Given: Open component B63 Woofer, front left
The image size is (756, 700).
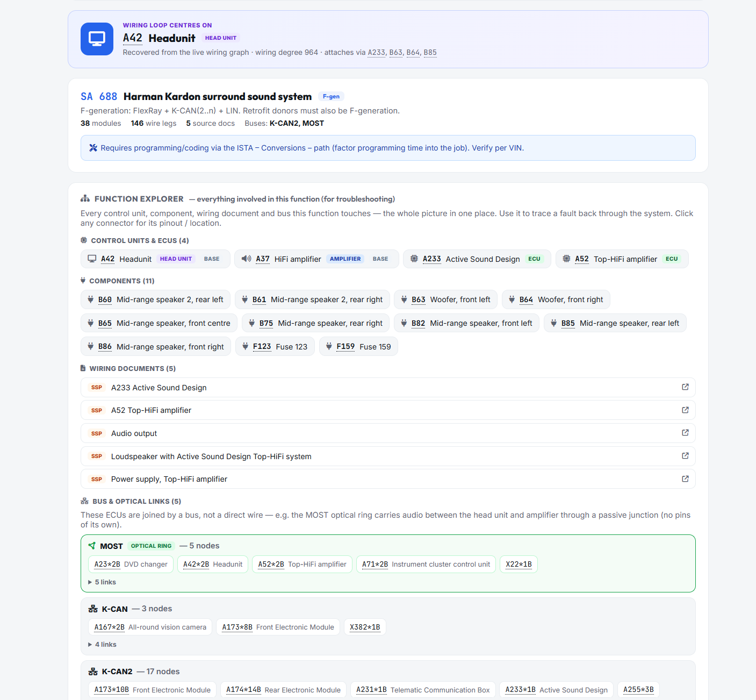Looking at the screenshot, I should 445,299.
